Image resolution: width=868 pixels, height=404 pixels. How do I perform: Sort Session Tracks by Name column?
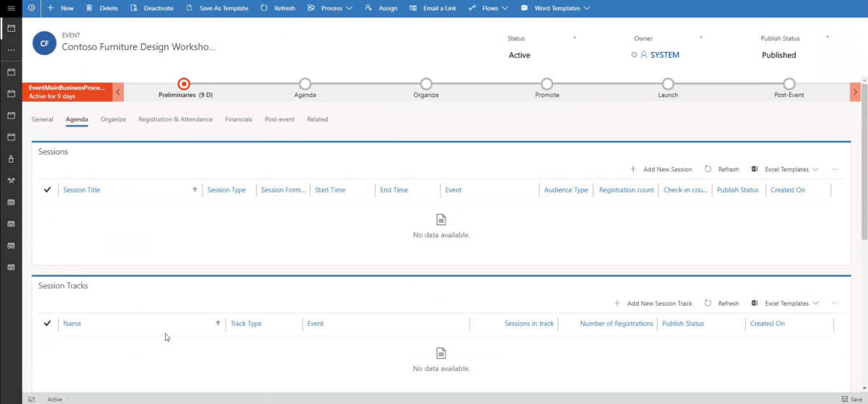[x=72, y=324]
